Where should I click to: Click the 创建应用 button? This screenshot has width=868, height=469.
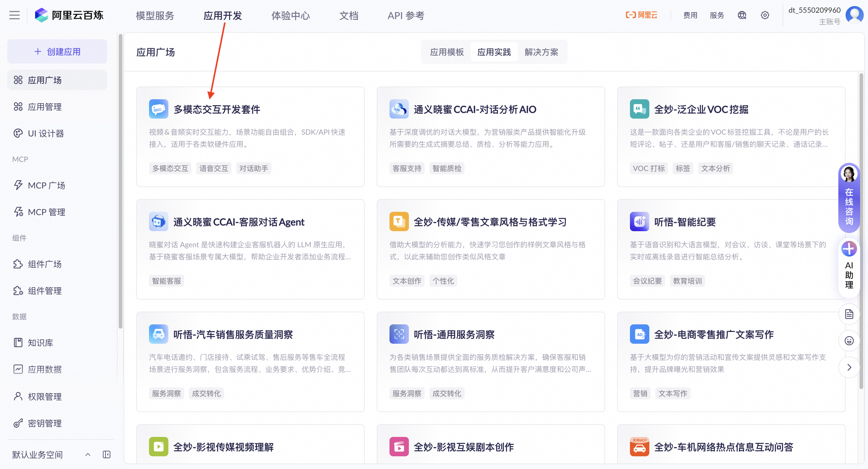pyautogui.click(x=57, y=51)
